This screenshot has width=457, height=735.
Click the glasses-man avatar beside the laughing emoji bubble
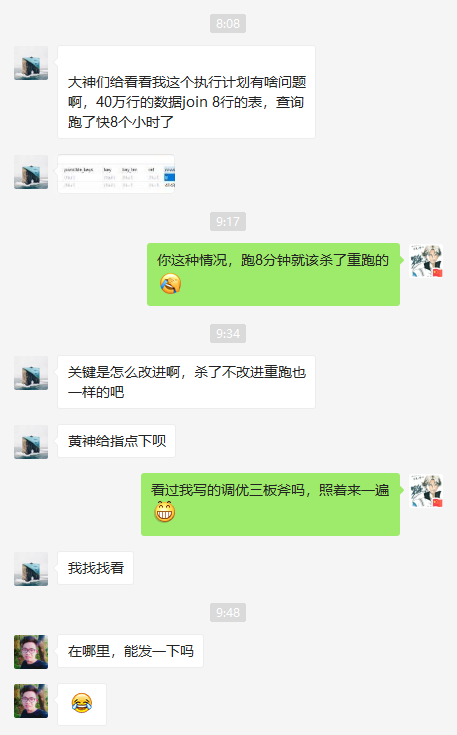coord(31,701)
